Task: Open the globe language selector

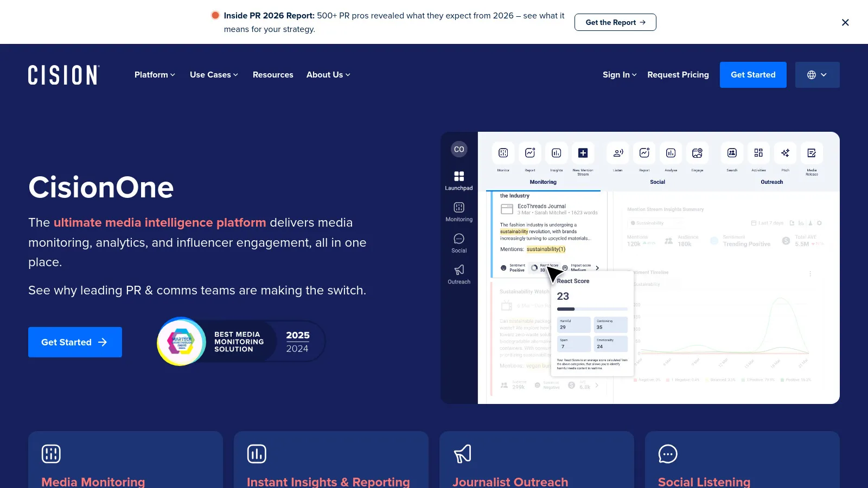Action: (817, 75)
